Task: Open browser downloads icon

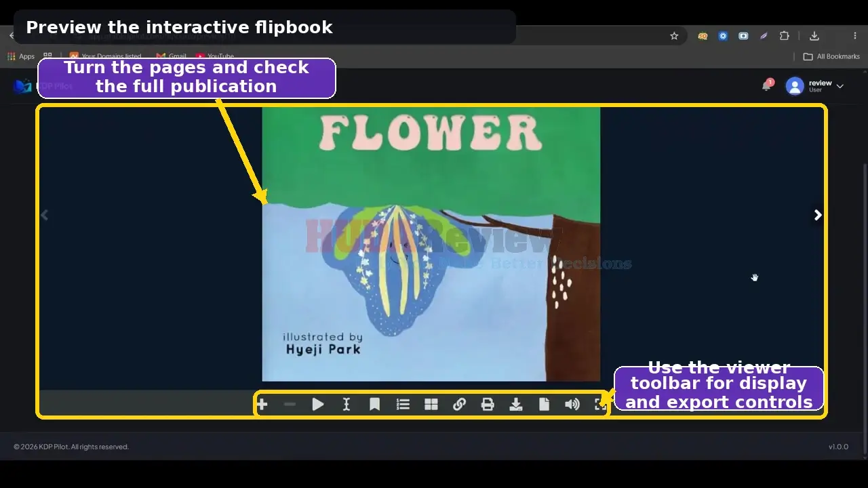Action: pos(814,36)
